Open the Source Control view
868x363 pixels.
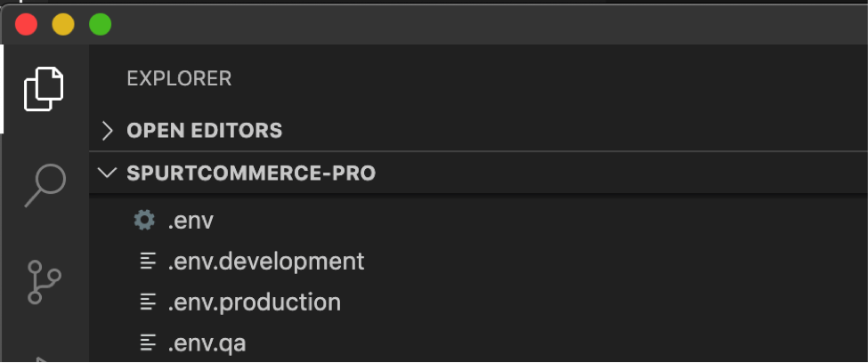coord(44,281)
